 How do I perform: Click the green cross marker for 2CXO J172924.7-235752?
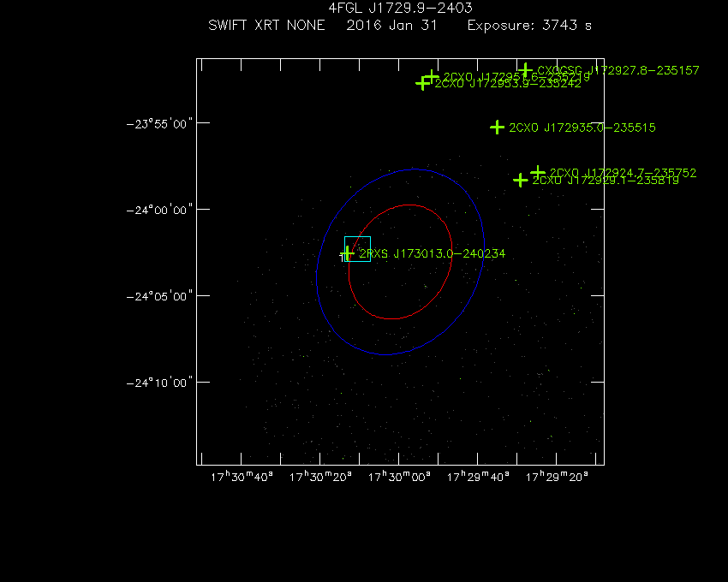[538, 172]
